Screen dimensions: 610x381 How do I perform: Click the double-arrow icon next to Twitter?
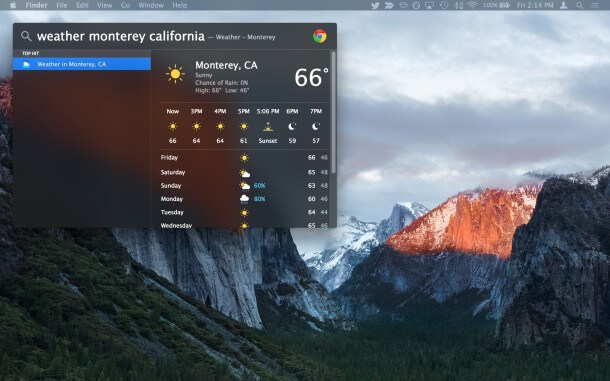(x=389, y=5)
